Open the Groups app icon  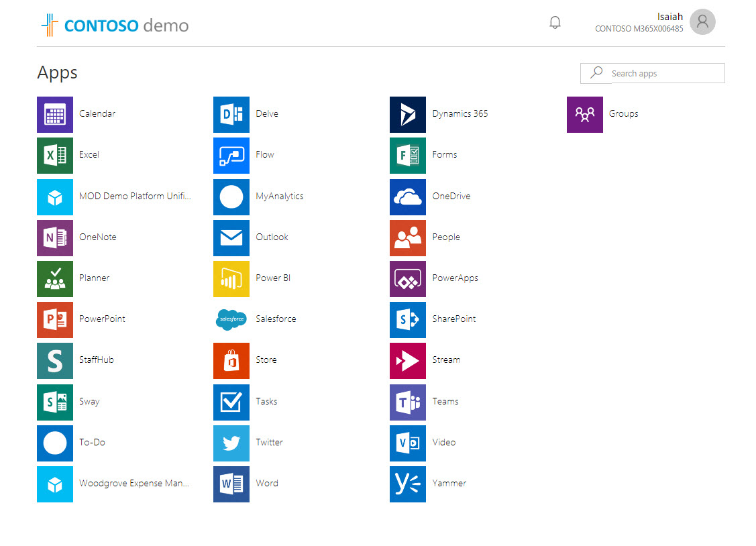585,115
